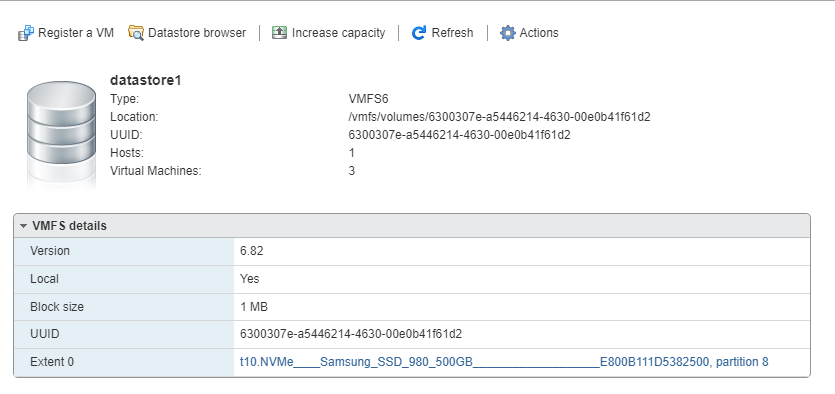
Task: Click the Block size value 1 MB
Action: point(254,307)
